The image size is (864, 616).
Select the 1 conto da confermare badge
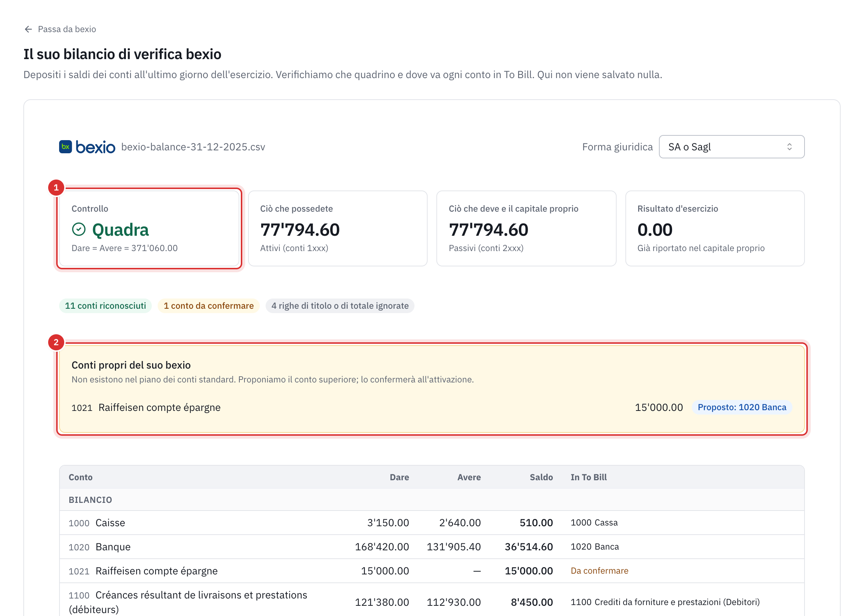pos(209,306)
